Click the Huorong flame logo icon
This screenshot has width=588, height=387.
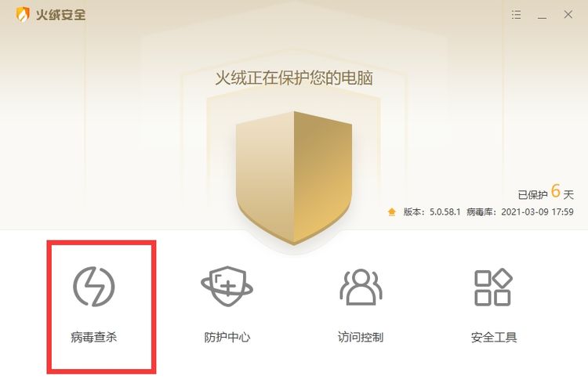23,15
